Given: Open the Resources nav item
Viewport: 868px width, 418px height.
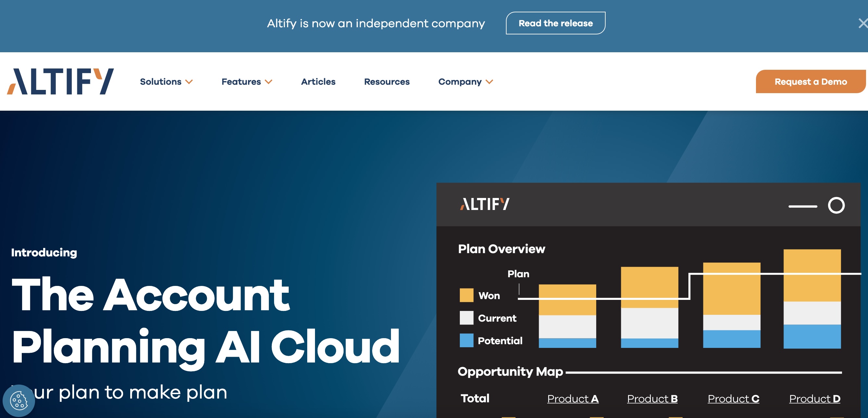Looking at the screenshot, I should click(x=387, y=81).
